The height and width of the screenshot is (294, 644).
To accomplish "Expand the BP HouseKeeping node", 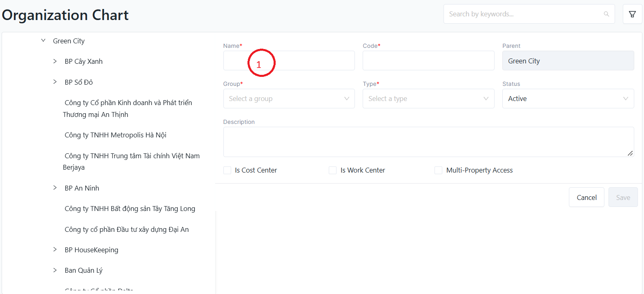I will coord(55,249).
